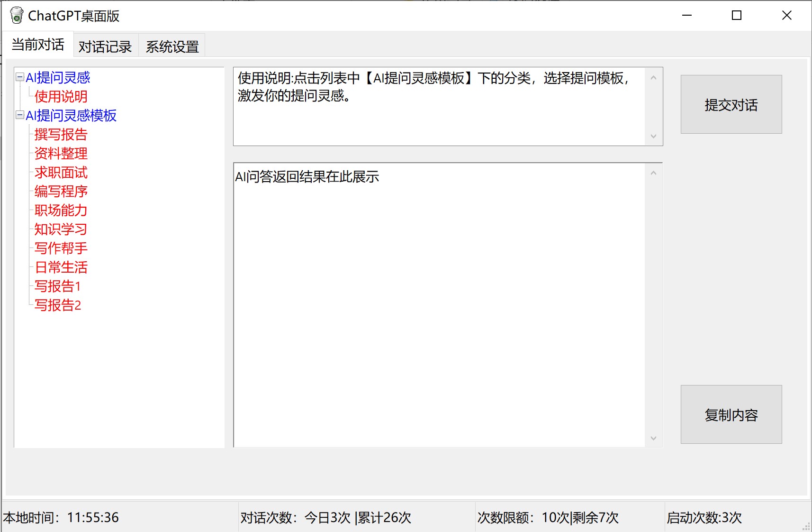Collapse the AI提问灵感 tree node

pyautogui.click(x=20, y=77)
